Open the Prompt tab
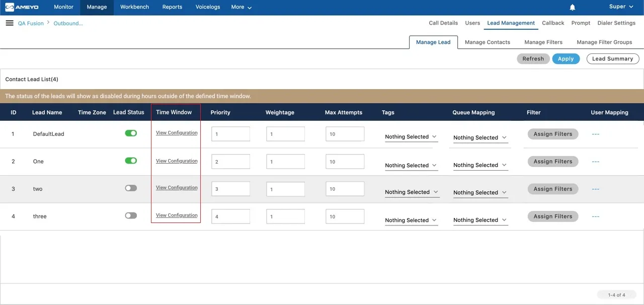 coord(581,23)
